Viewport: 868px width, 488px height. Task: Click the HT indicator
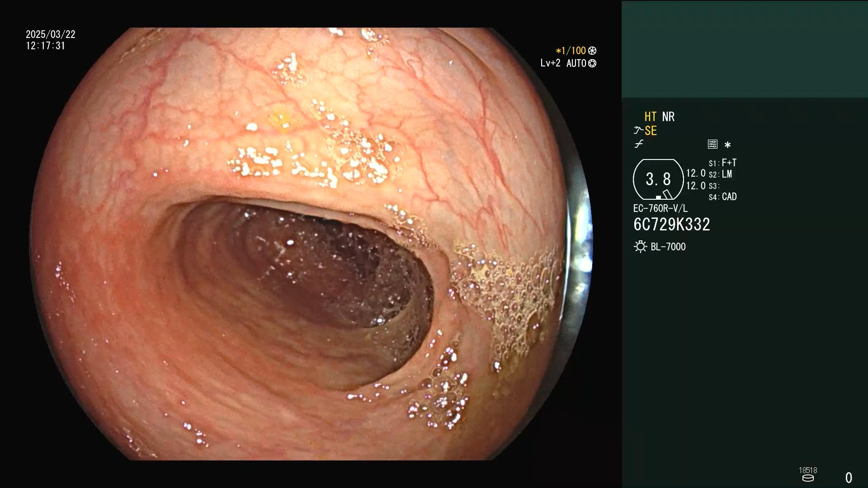(651, 117)
